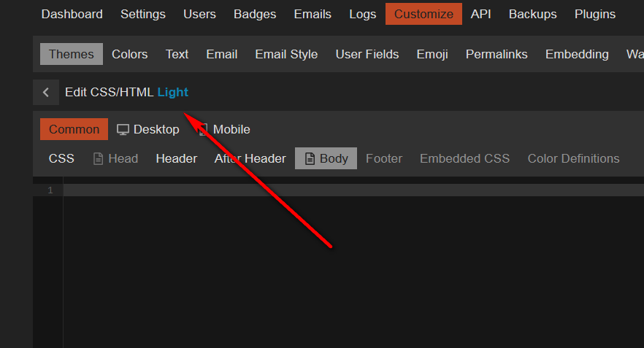The image size is (644, 348).
Task: Click line 1 in the code editor
Action: coord(353,190)
